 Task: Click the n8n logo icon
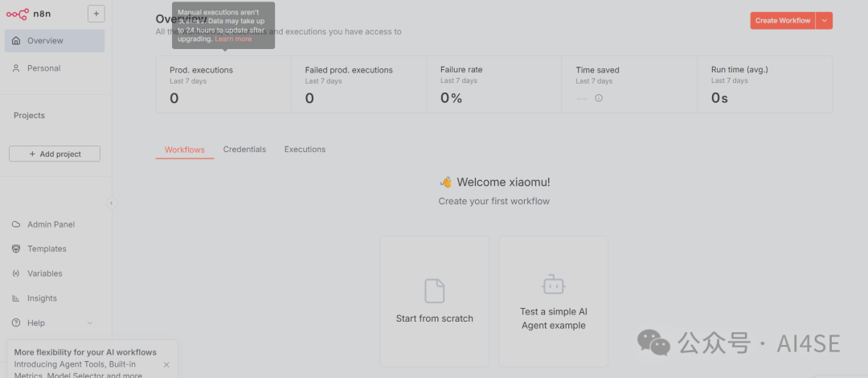tap(17, 14)
